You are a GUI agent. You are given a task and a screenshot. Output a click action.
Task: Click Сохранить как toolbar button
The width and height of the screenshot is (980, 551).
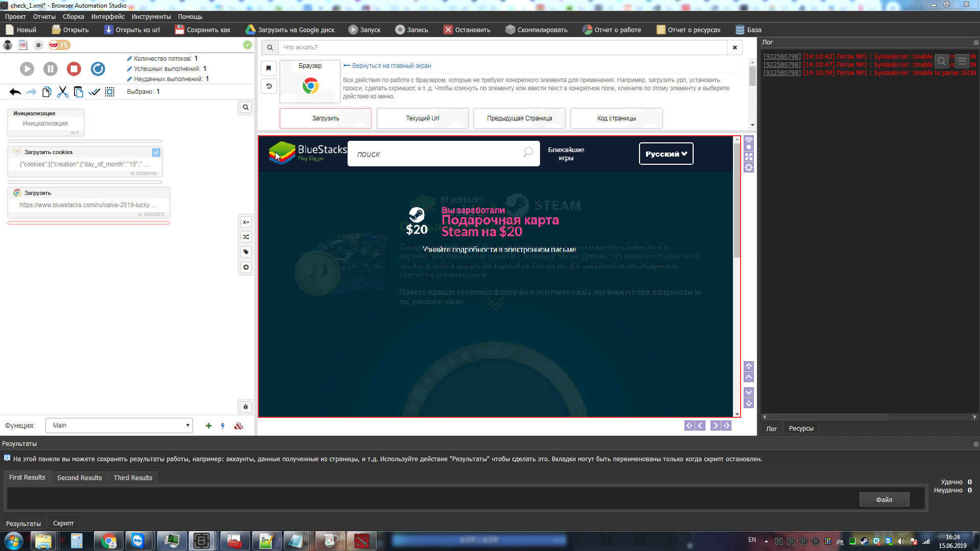203,30
